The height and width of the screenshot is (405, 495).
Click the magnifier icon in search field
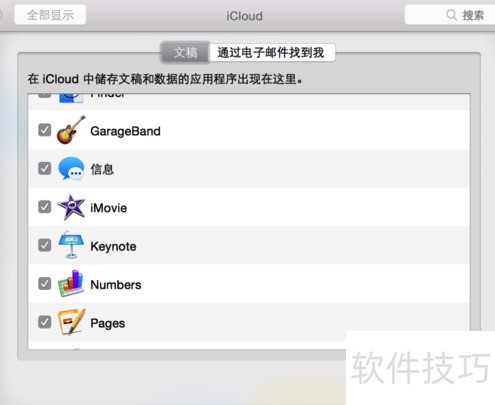(452, 15)
